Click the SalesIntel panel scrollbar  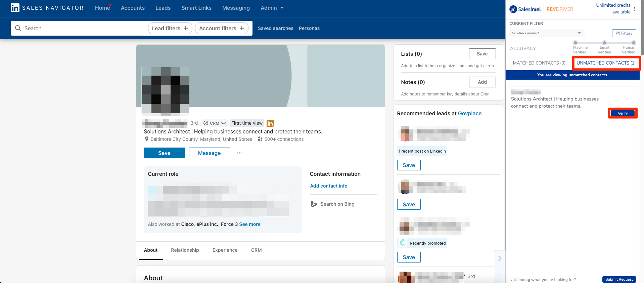pos(642,28)
